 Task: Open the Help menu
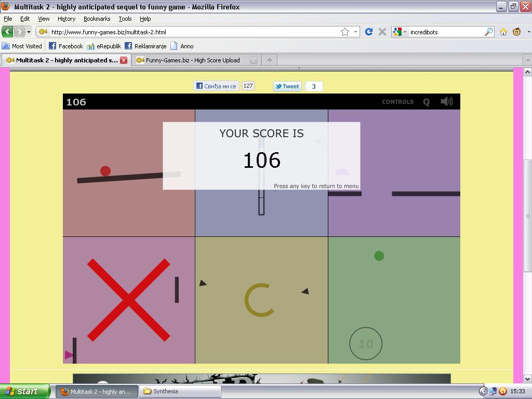click(x=145, y=19)
